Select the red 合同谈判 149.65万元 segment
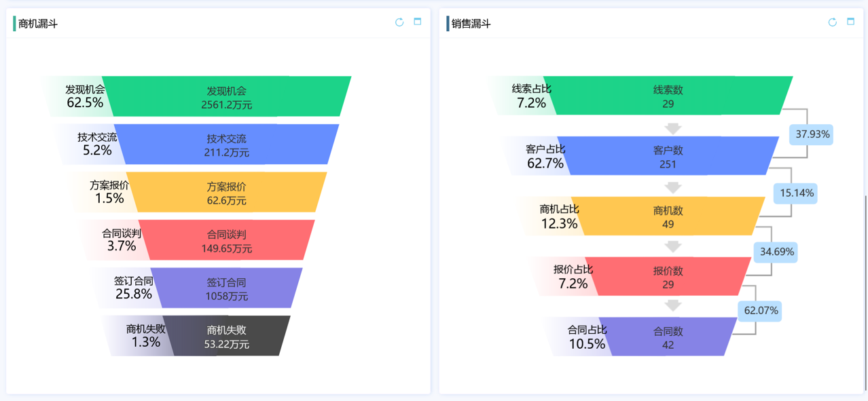Screen dimensions: 868x401 (x=227, y=240)
